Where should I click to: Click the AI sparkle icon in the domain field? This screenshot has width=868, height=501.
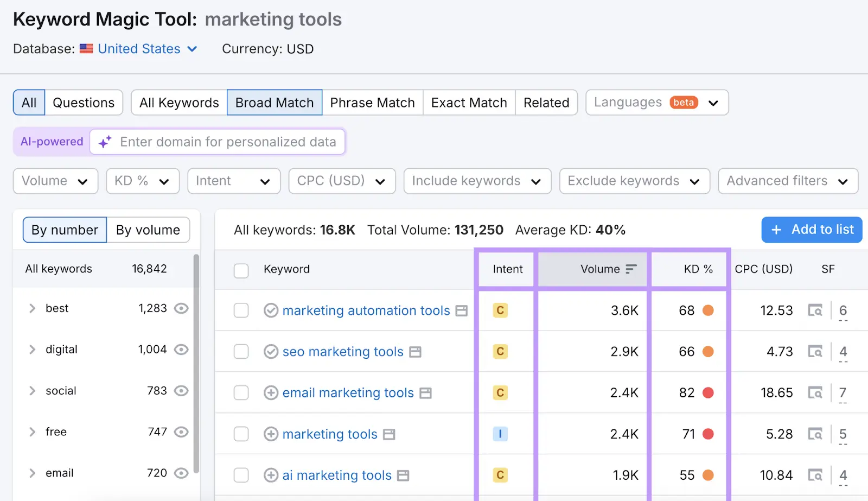(x=104, y=142)
